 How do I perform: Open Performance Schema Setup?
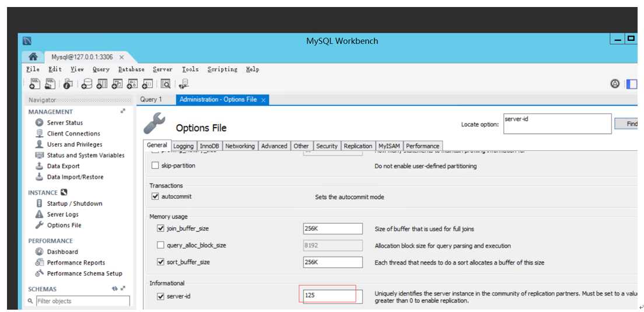click(85, 273)
